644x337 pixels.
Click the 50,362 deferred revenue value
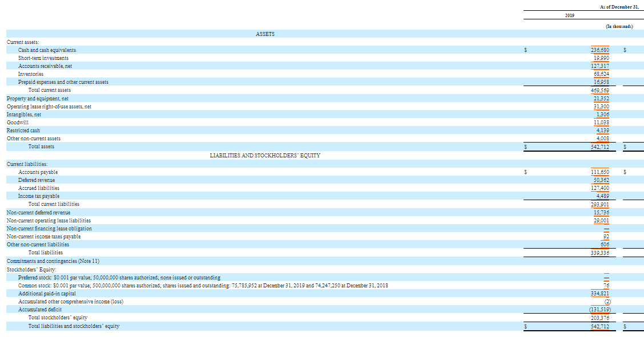coord(601,180)
